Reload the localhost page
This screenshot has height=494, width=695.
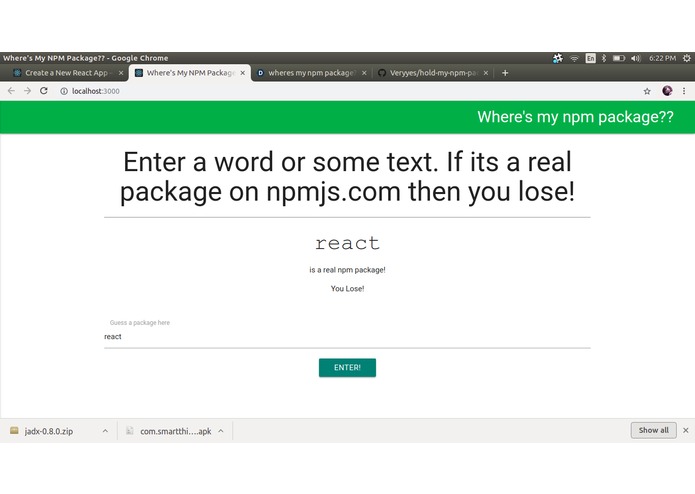coord(43,91)
